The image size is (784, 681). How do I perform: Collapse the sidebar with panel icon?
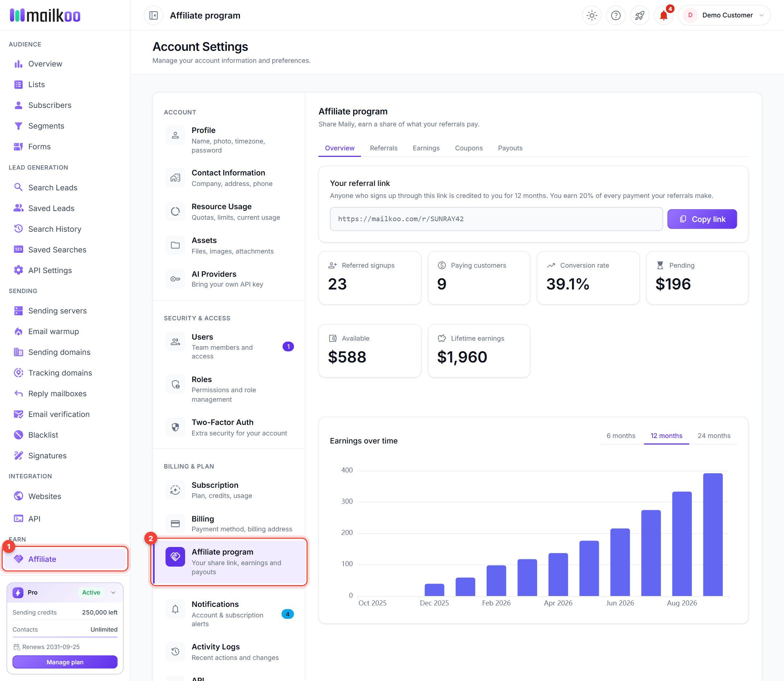154,15
